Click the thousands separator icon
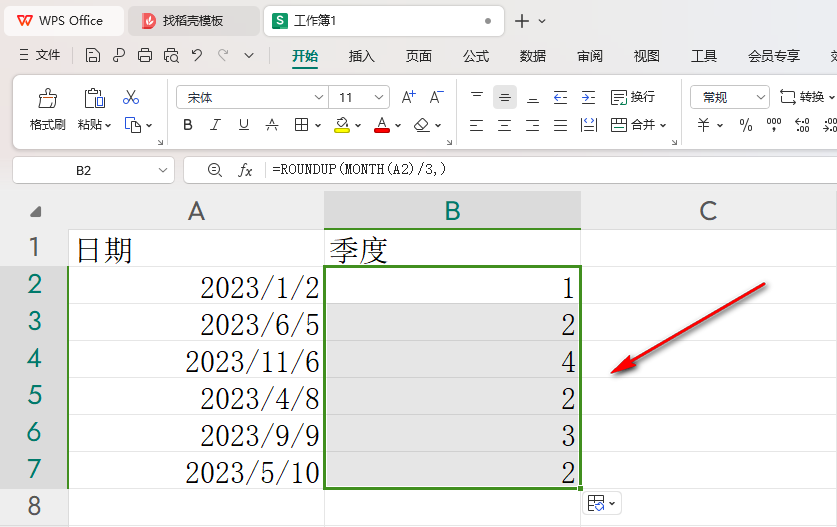837x527 pixels. (x=773, y=125)
